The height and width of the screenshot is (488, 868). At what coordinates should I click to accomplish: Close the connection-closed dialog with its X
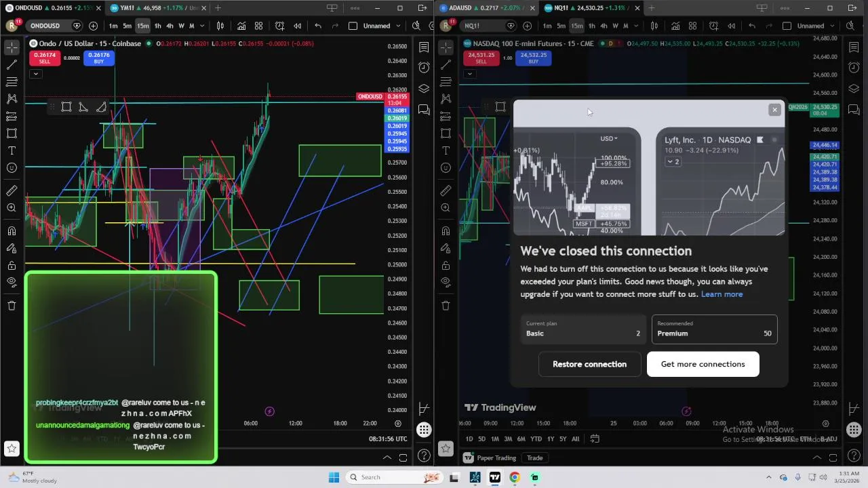click(x=774, y=110)
